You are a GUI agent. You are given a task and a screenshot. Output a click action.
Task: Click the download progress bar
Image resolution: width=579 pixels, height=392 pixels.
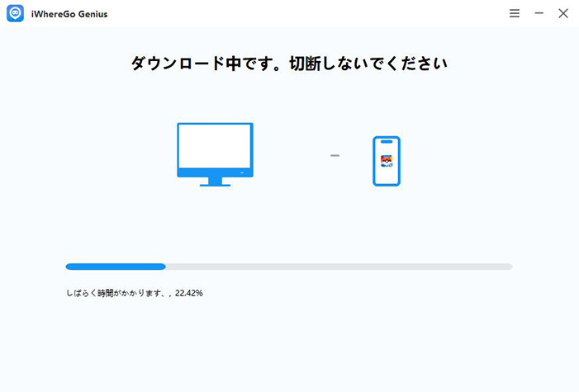pyautogui.click(x=289, y=267)
